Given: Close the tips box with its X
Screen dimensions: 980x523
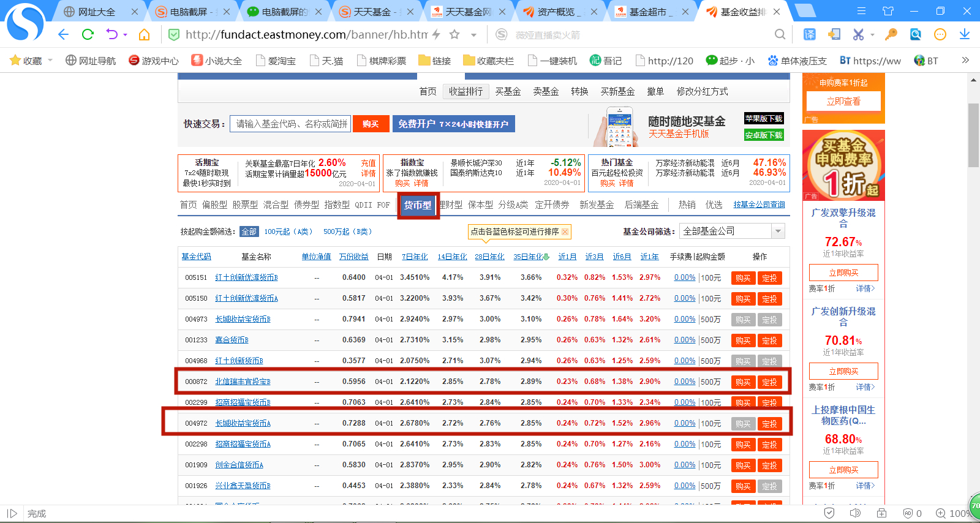Looking at the screenshot, I should coord(565,231).
